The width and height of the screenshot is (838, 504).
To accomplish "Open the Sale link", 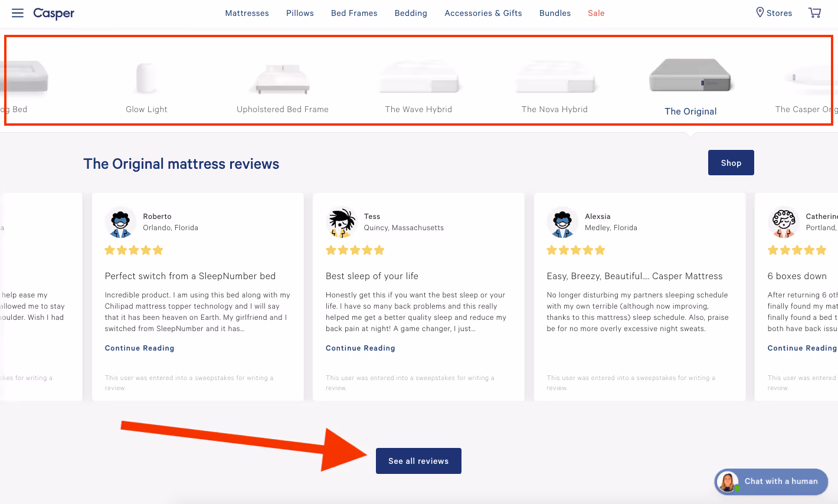I will point(596,13).
